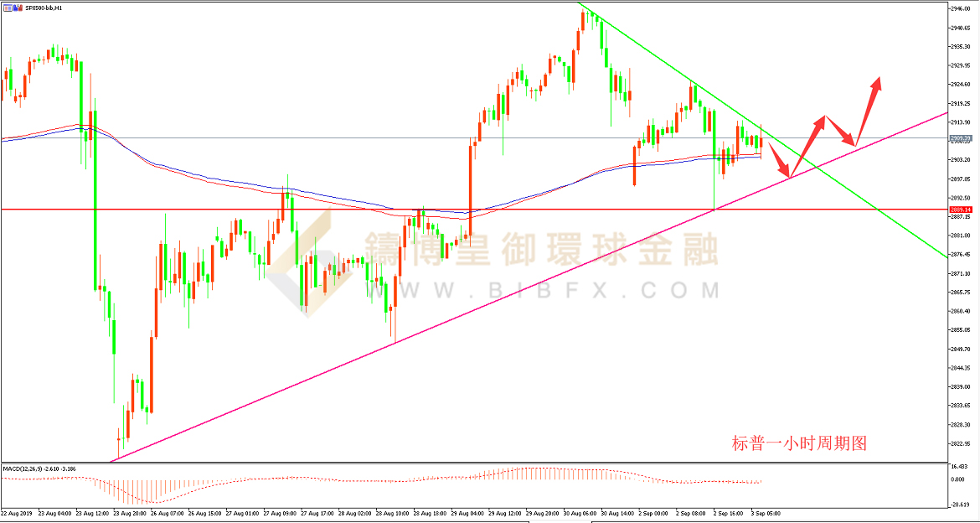Screen dimensions: 980x523
Task: Click the 29 Aug 04:00 time axis label
Action: (x=466, y=512)
